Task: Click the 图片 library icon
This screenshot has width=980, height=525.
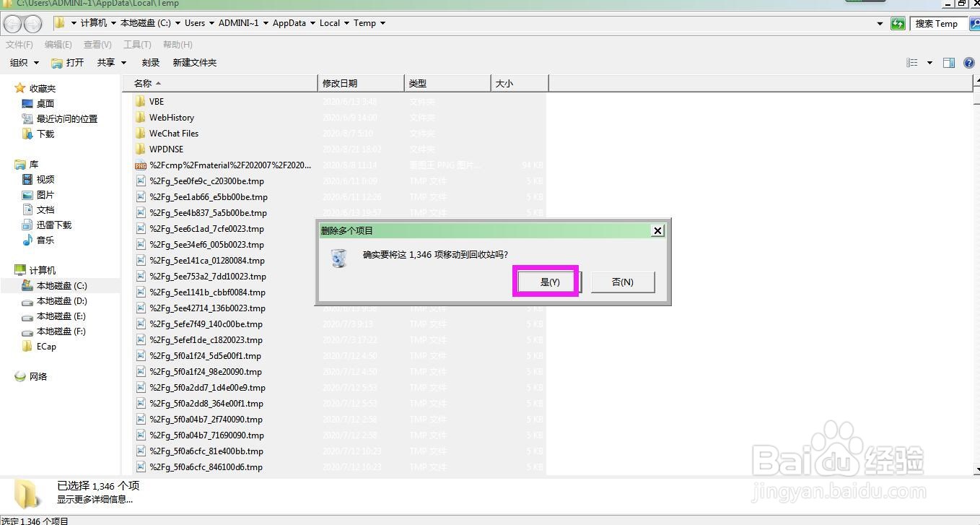Action: pos(27,194)
